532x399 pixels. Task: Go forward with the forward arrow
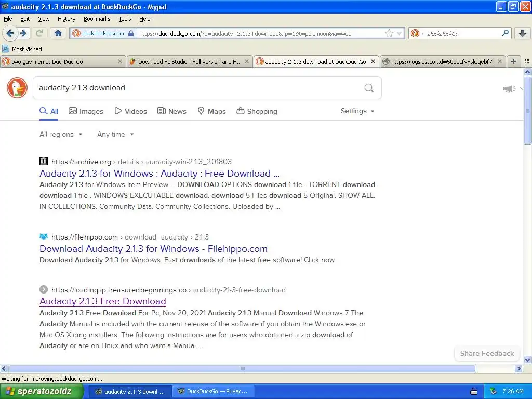(x=23, y=33)
